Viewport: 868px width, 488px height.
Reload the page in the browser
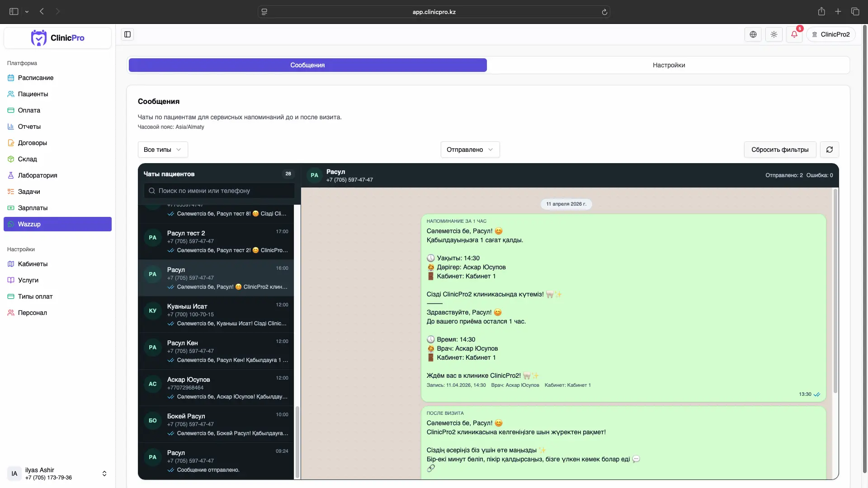point(604,12)
